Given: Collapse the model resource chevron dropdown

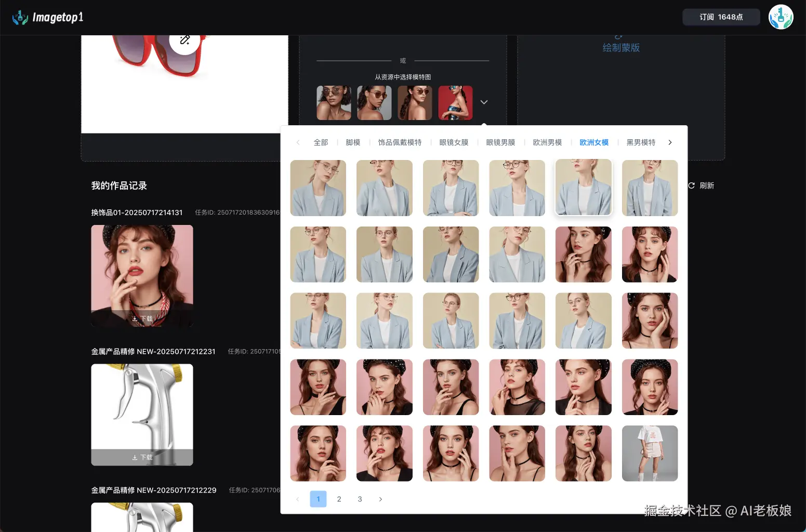Looking at the screenshot, I should pos(484,102).
